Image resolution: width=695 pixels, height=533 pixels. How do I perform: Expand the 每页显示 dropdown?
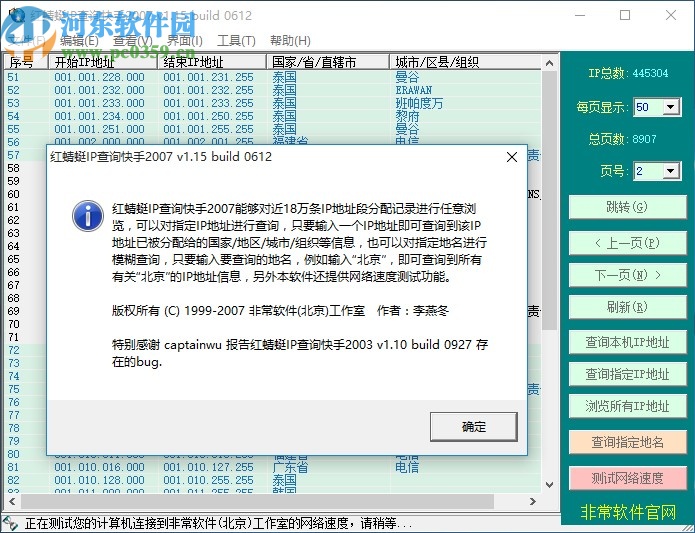671,107
